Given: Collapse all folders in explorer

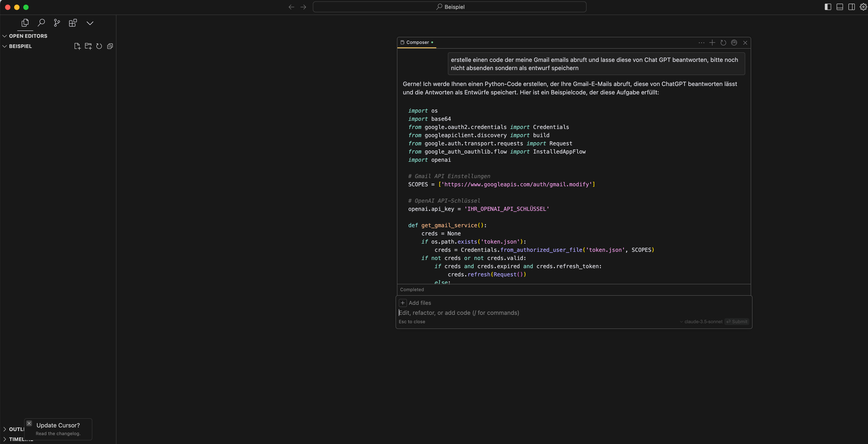Looking at the screenshot, I should 110,46.
